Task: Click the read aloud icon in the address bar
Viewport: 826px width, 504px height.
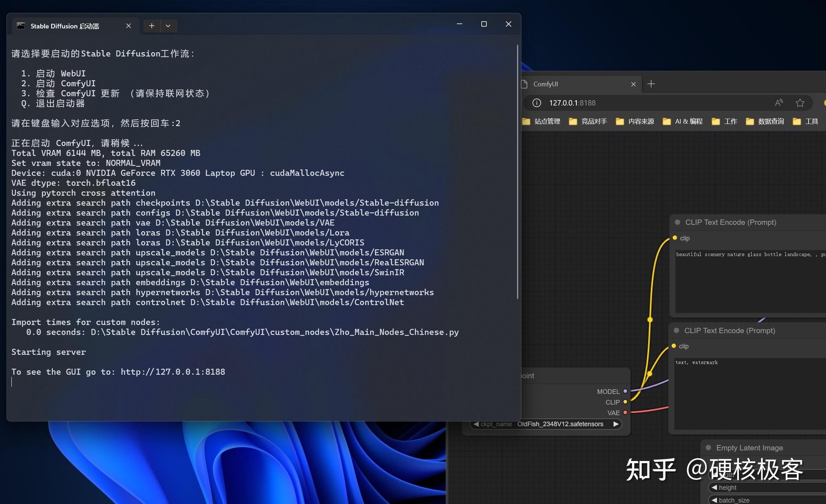Action: click(x=779, y=103)
